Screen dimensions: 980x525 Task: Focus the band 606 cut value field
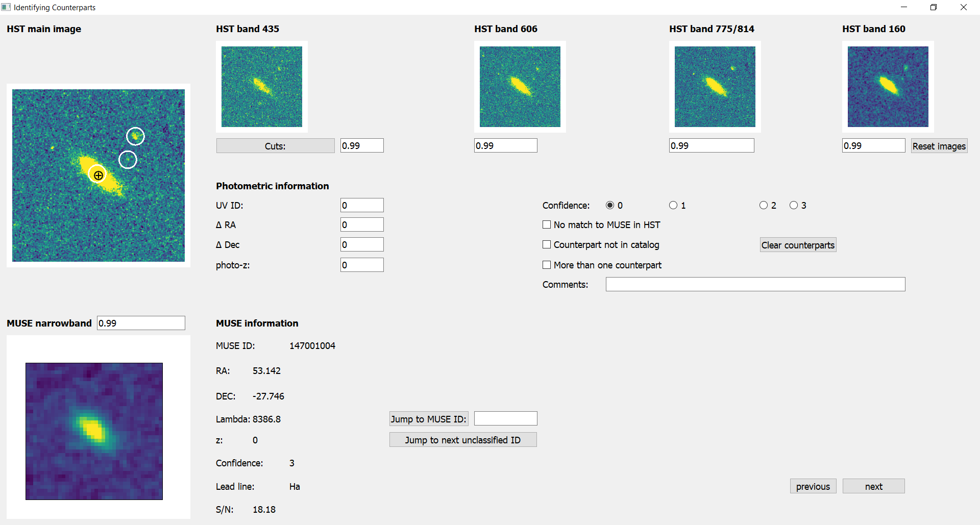click(x=506, y=145)
